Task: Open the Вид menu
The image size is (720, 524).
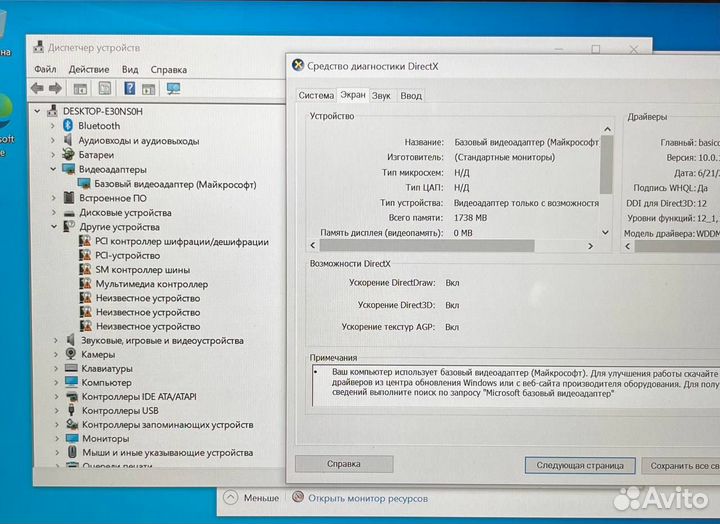Action: 130,69
